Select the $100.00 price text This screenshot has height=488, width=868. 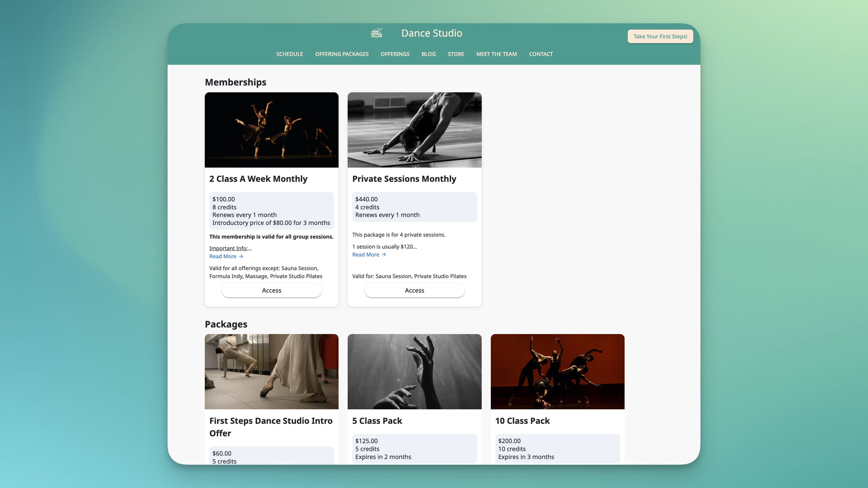pyautogui.click(x=224, y=199)
